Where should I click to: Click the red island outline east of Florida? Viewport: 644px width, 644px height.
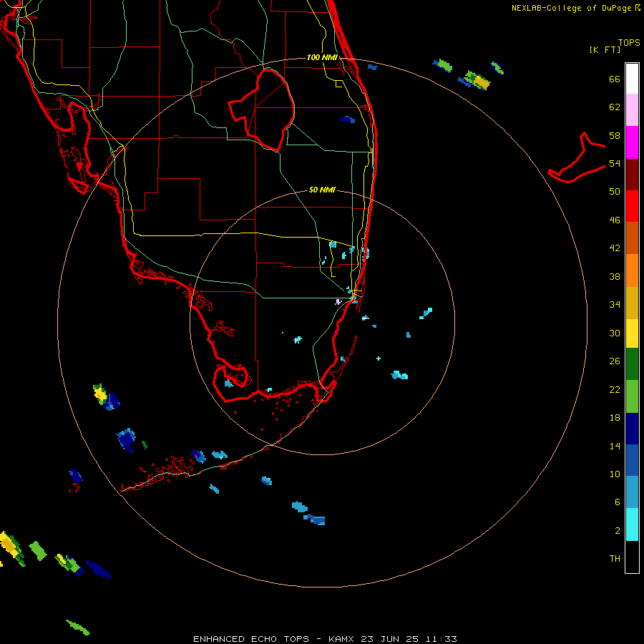(577, 158)
